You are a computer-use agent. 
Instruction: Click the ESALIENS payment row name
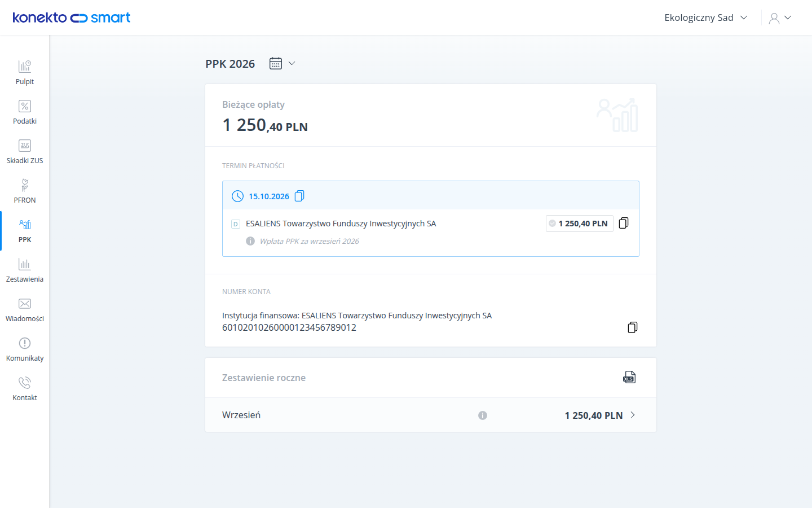tap(341, 224)
